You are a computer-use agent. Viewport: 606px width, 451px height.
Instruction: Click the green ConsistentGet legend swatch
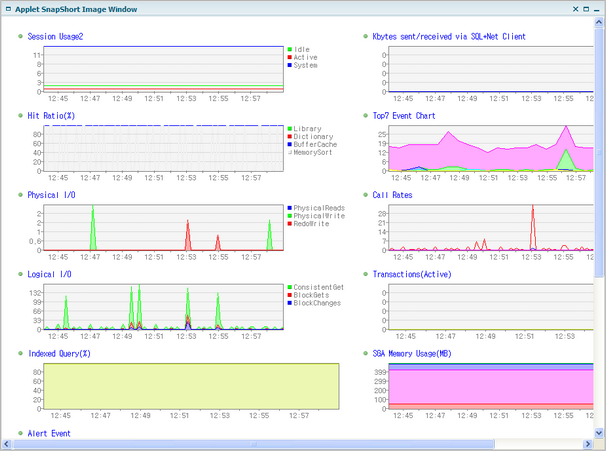(290, 287)
